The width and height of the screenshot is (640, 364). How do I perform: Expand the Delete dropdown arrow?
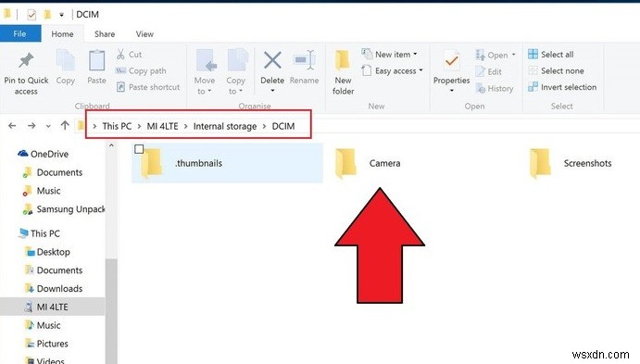272,90
